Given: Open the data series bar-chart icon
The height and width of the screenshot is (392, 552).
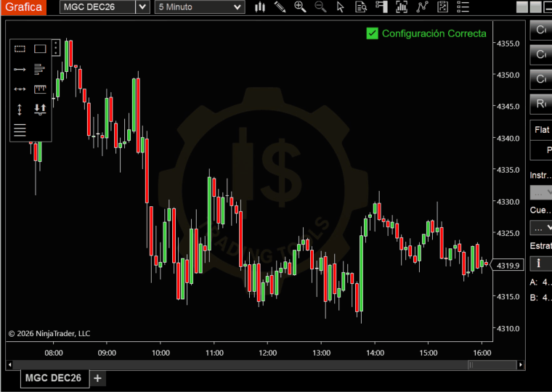Looking at the screenshot, I should click(402, 7).
